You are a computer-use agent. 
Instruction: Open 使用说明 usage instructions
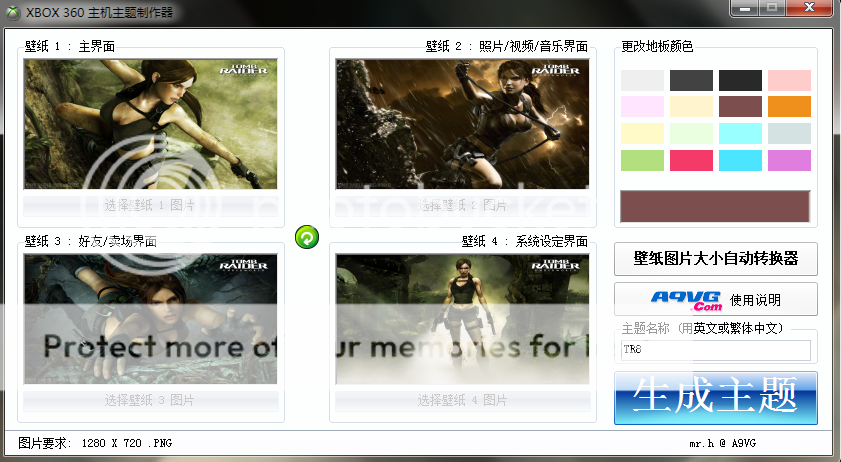pos(755,299)
